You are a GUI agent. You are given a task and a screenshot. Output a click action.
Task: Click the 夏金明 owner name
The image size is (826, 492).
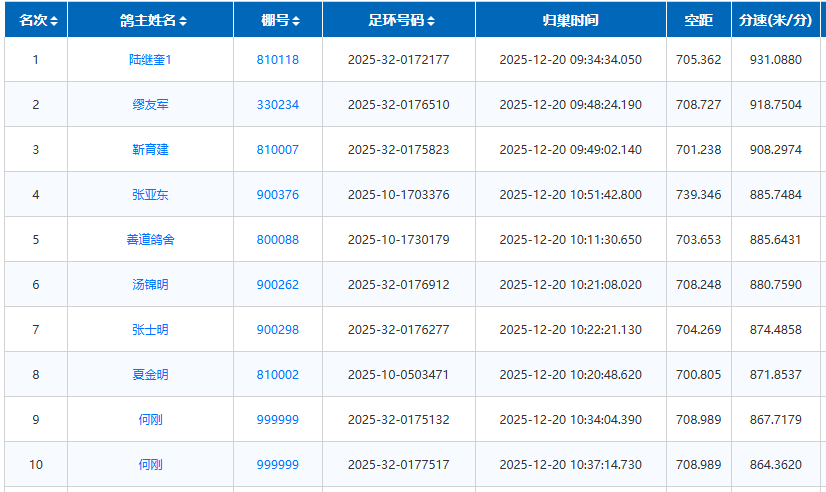coord(150,375)
